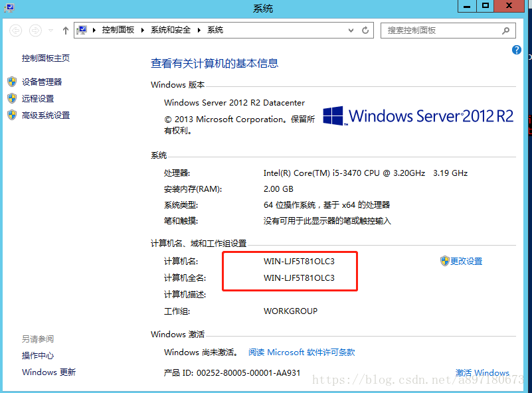This screenshot has width=532, height=393.
Task: Go up one level with the up arrow
Action: tap(66, 31)
